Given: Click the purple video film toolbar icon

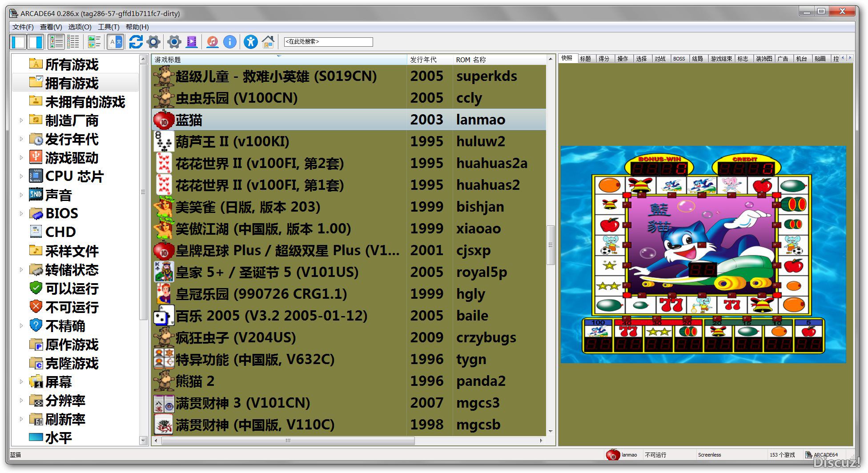Looking at the screenshot, I should 192,42.
